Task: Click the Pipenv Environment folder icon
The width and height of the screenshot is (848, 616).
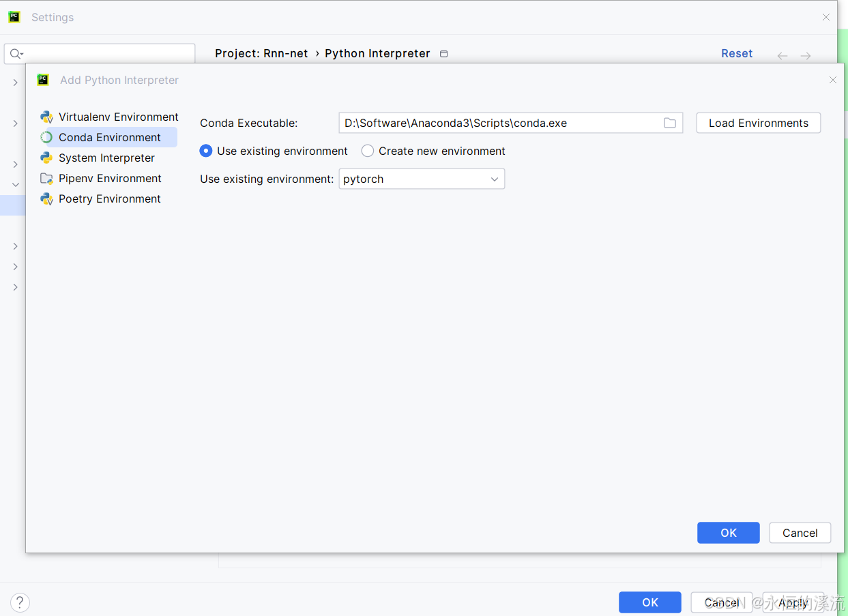Action: click(x=46, y=178)
